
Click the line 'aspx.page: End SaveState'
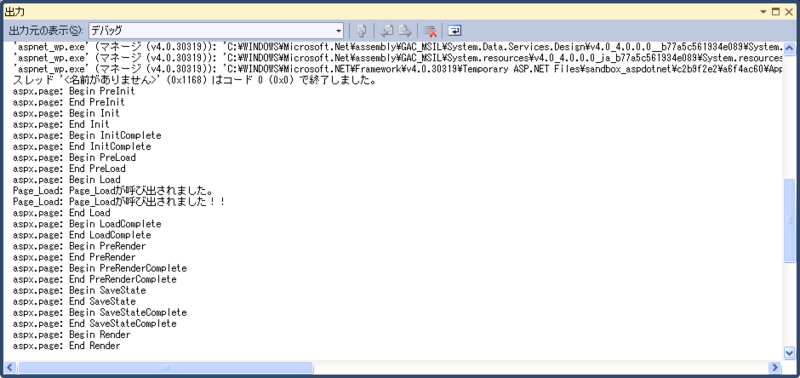[74, 301]
